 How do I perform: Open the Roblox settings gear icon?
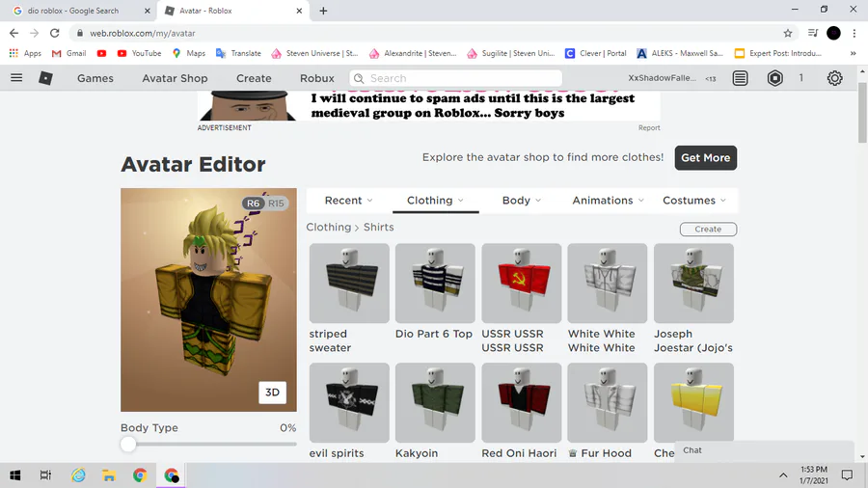pyautogui.click(x=835, y=78)
